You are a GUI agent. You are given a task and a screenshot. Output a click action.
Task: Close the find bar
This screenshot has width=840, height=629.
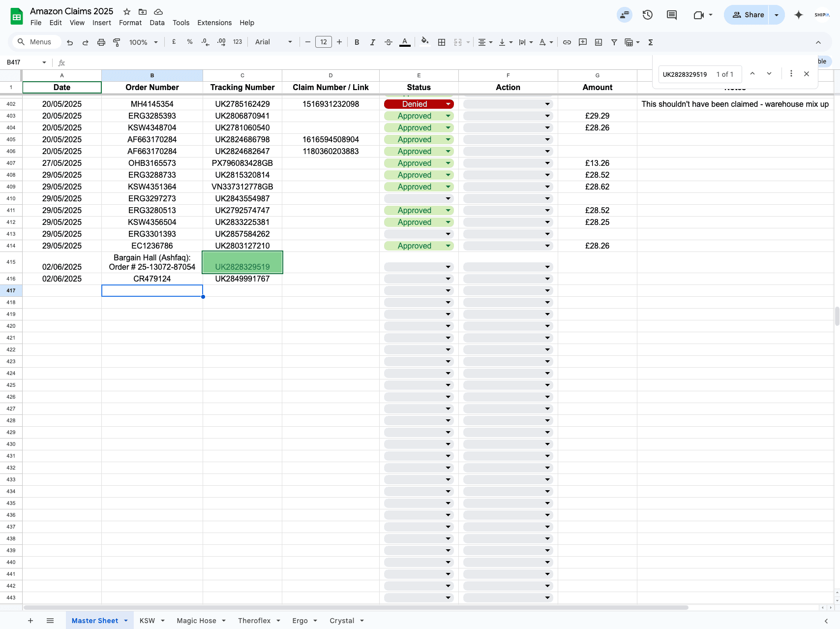[807, 74]
